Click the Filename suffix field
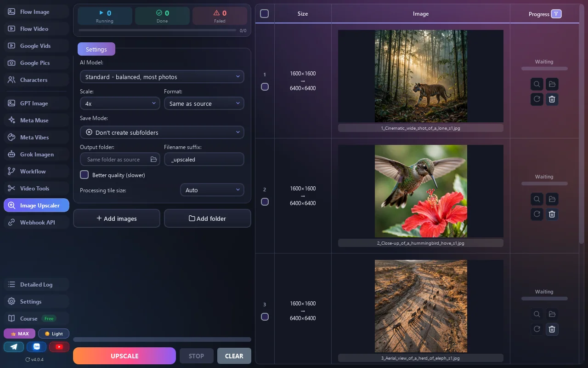Viewport: 588px width, 368px height. [x=204, y=159]
